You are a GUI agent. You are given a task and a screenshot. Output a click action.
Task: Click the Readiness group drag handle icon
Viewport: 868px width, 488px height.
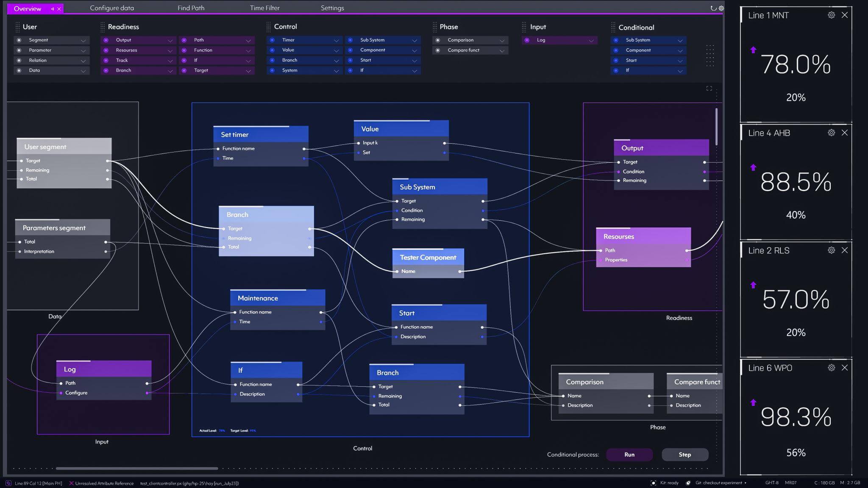(x=103, y=27)
